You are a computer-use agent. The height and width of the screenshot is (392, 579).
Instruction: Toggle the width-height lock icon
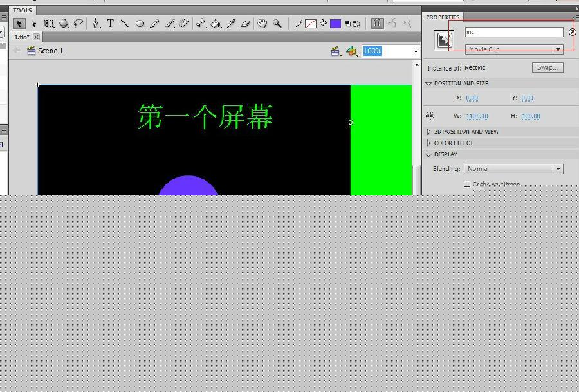pos(430,116)
